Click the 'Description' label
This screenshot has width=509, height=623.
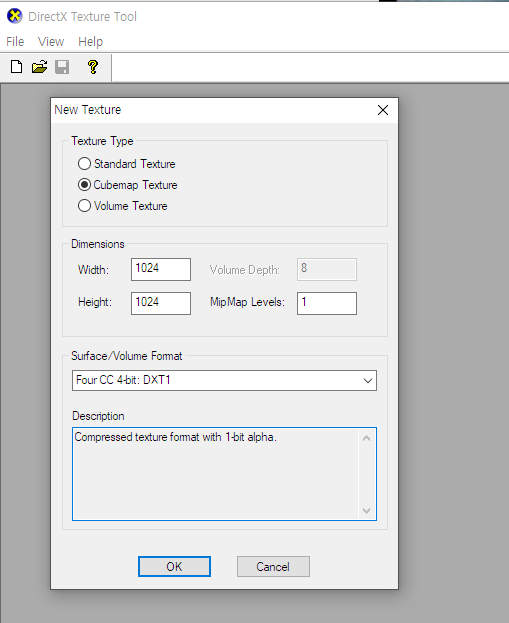(x=98, y=416)
